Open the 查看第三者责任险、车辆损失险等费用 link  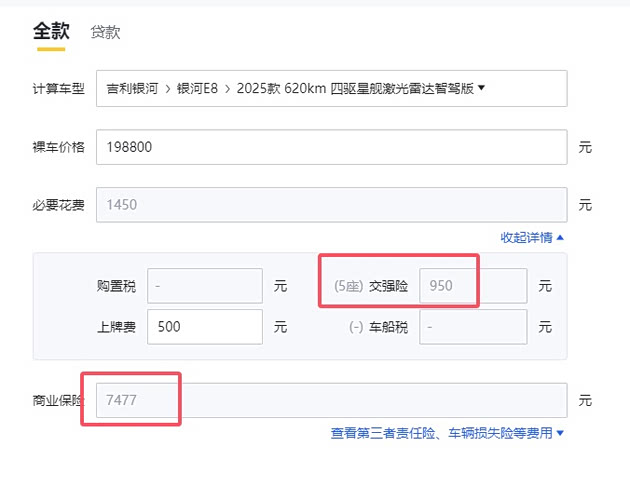pos(442,433)
